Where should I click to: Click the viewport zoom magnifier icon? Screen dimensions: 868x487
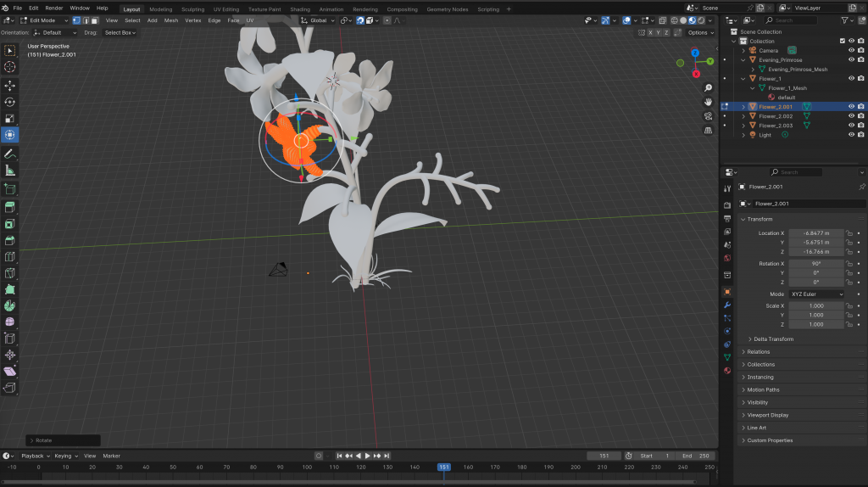(x=708, y=88)
